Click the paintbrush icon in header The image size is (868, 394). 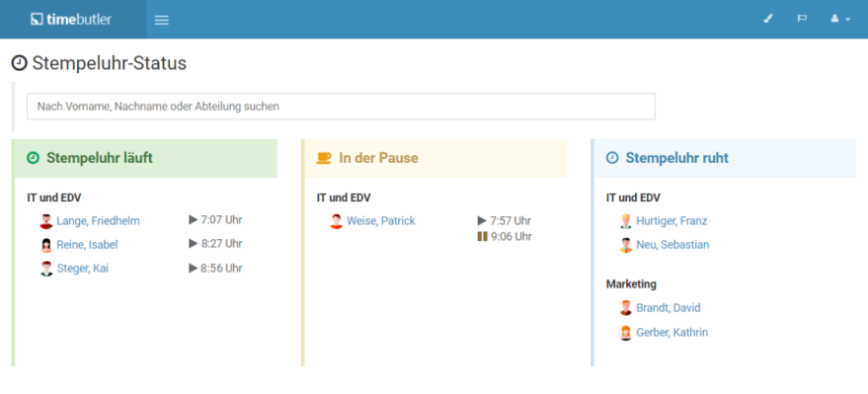pyautogui.click(x=768, y=19)
